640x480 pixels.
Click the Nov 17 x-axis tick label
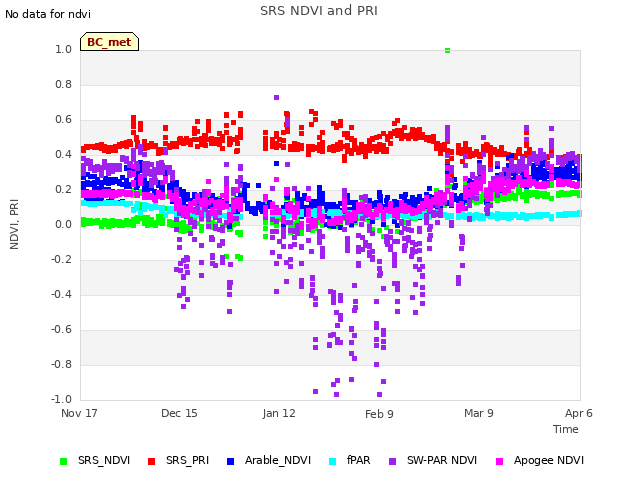(x=79, y=413)
